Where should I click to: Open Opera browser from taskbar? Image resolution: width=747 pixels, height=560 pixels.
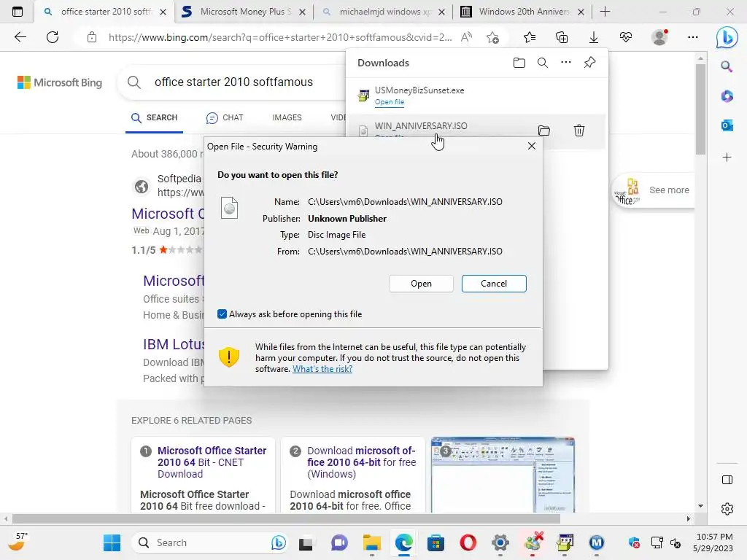click(468, 542)
